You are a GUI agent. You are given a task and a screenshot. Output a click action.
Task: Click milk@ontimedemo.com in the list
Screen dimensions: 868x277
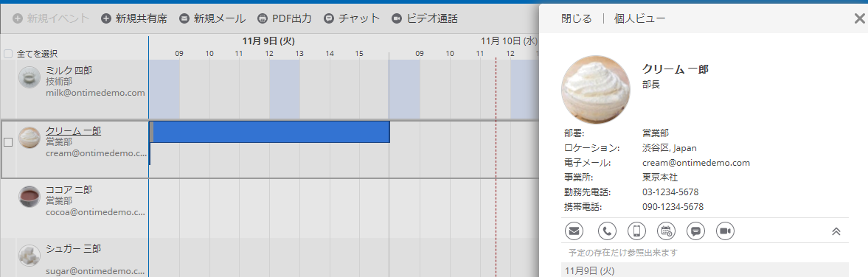pyautogui.click(x=95, y=93)
